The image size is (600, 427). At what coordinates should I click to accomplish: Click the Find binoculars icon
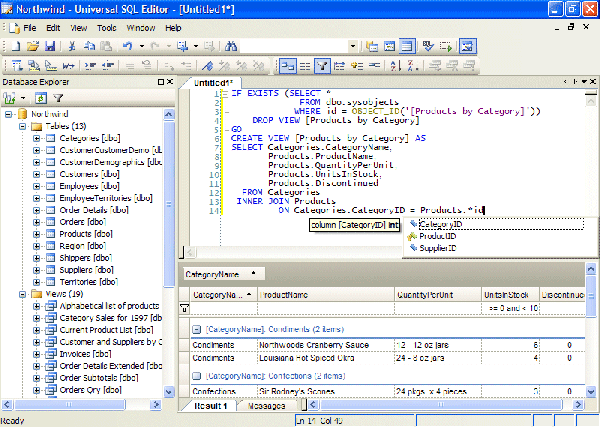point(232,46)
